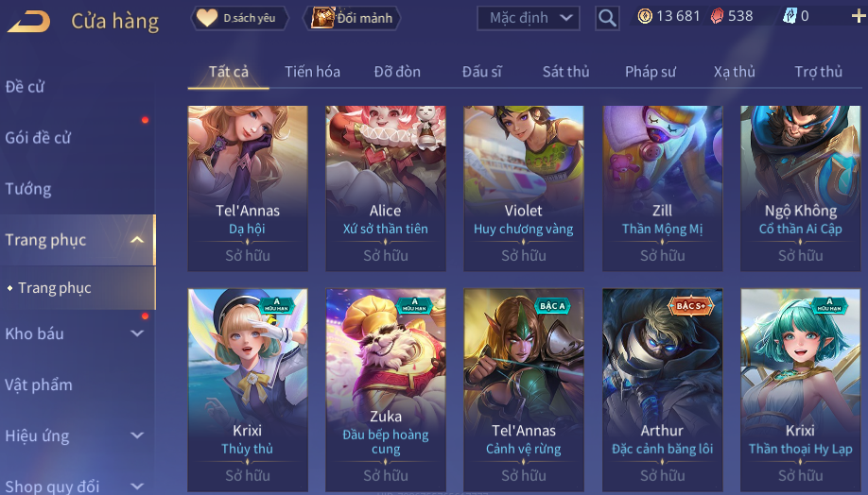Click the blue voucher currency icon
868x495 pixels.
point(789,17)
